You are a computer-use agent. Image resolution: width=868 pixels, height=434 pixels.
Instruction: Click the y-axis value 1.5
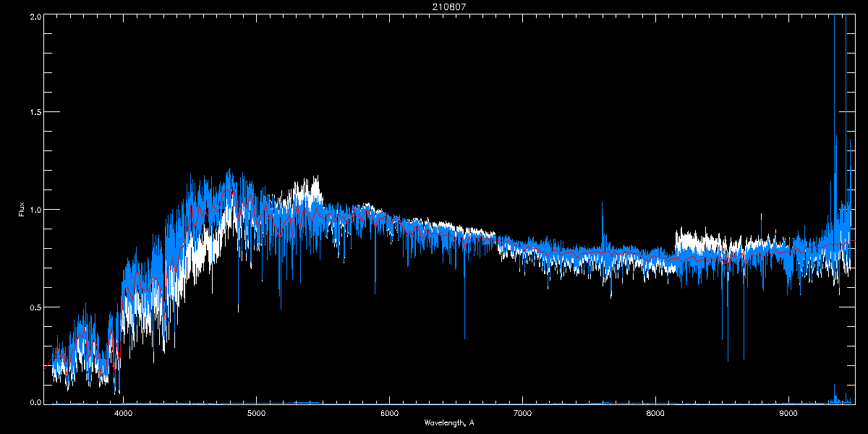pyautogui.click(x=35, y=112)
